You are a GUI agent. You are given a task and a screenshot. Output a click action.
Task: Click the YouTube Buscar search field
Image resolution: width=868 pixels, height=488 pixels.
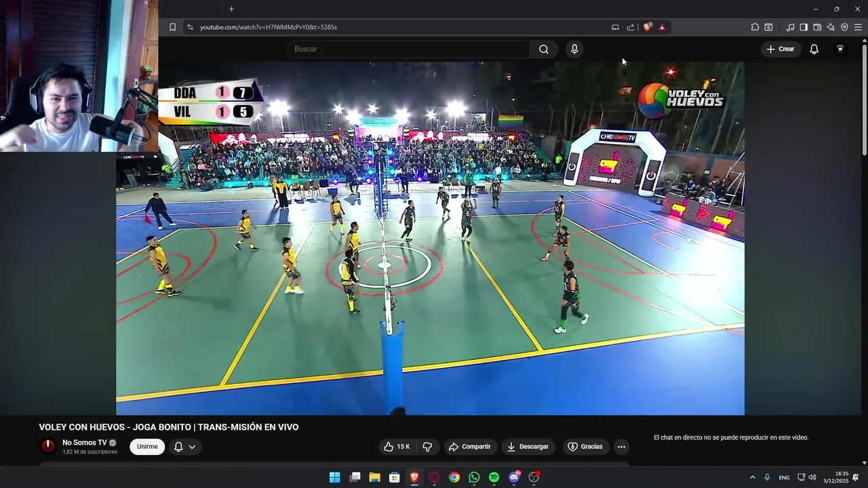[x=408, y=49]
